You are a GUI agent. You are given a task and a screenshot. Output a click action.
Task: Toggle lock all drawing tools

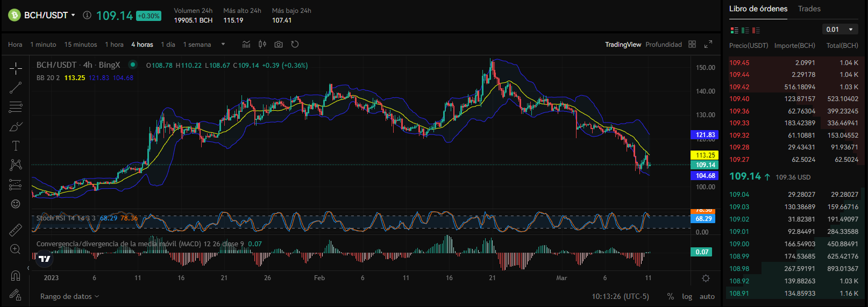coord(16,295)
